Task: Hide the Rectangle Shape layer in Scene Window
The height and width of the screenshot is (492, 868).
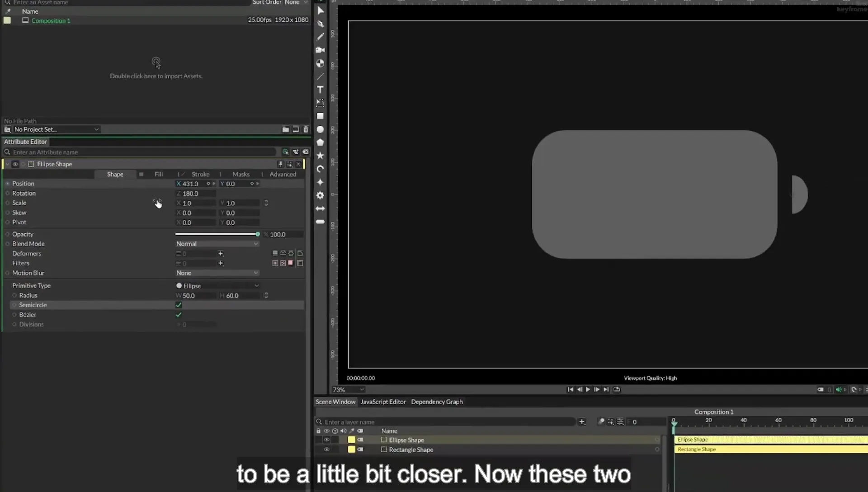Action: pos(326,449)
